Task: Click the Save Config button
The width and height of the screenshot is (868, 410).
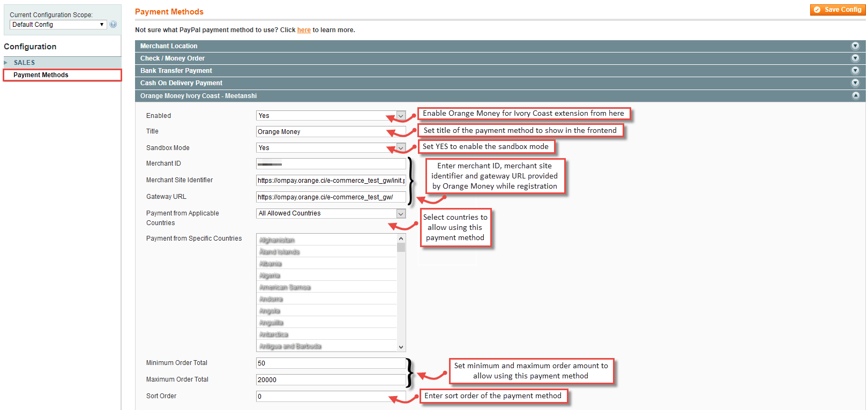Action: 837,10
